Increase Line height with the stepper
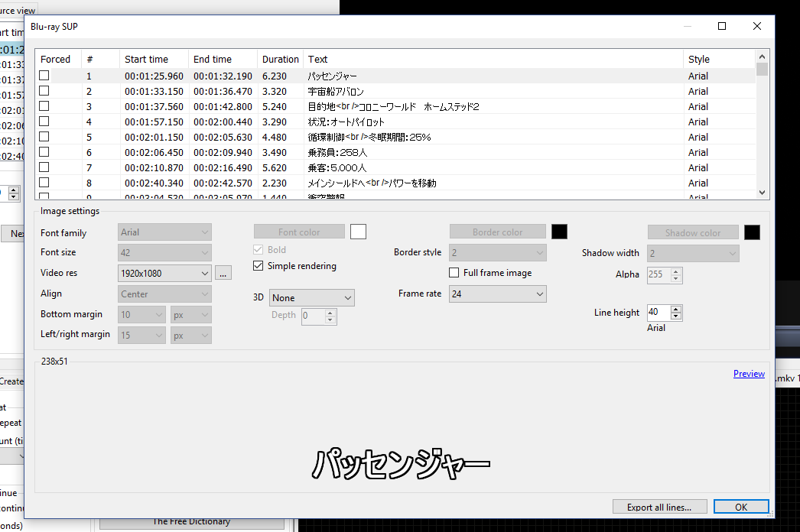This screenshot has height=532, width=800. point(675,308)
